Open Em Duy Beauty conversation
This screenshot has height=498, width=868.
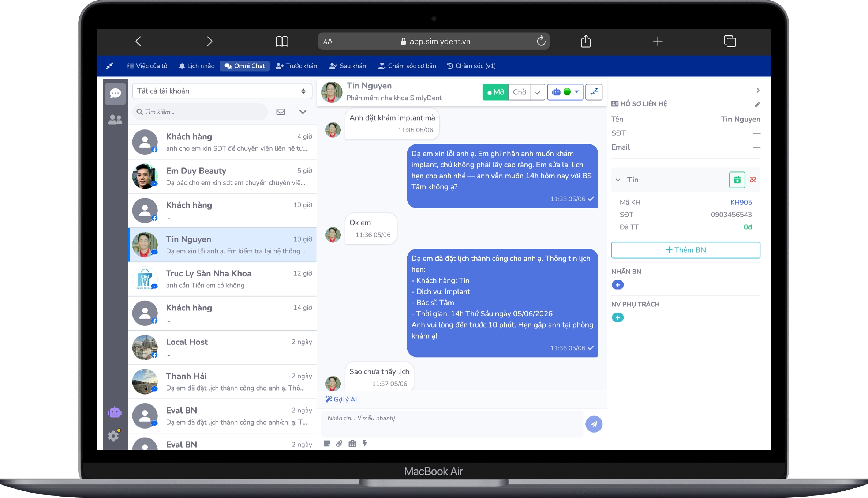tap(222, 176)
